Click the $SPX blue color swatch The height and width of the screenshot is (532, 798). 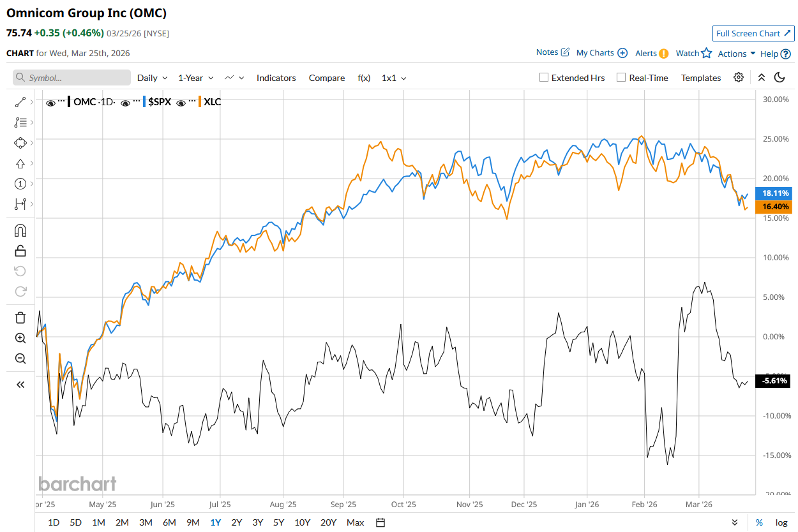(144, 101)
